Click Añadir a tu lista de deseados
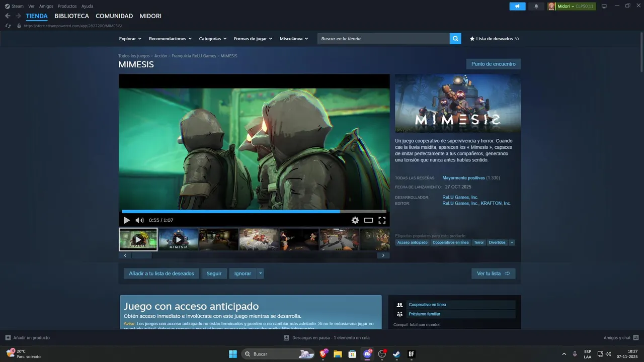Screen dimensions: 644x362 point(162,274)
